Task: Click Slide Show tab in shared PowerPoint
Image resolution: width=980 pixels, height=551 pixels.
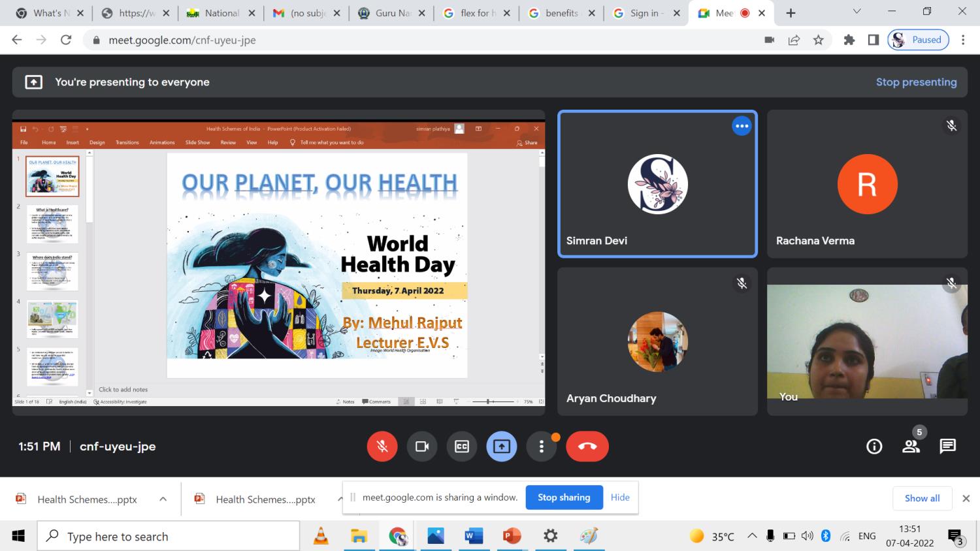Action: point(197,142)
